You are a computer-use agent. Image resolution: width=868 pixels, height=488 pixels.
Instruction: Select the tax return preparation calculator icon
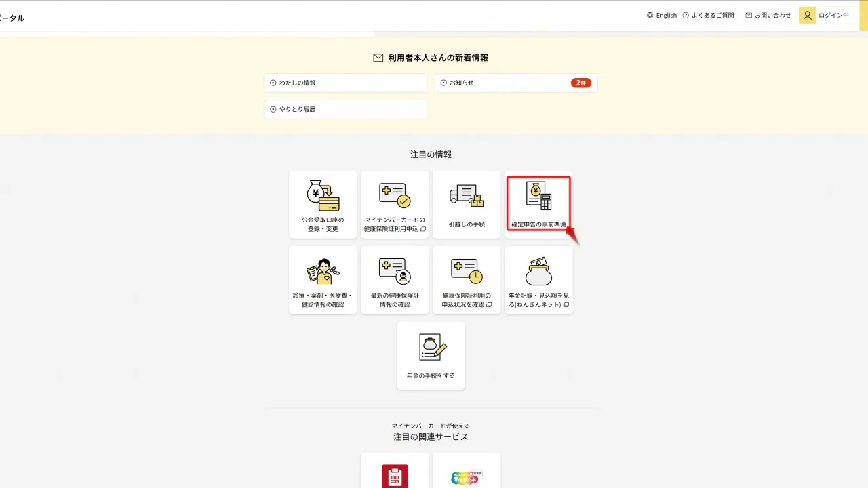tap(538, 196)
